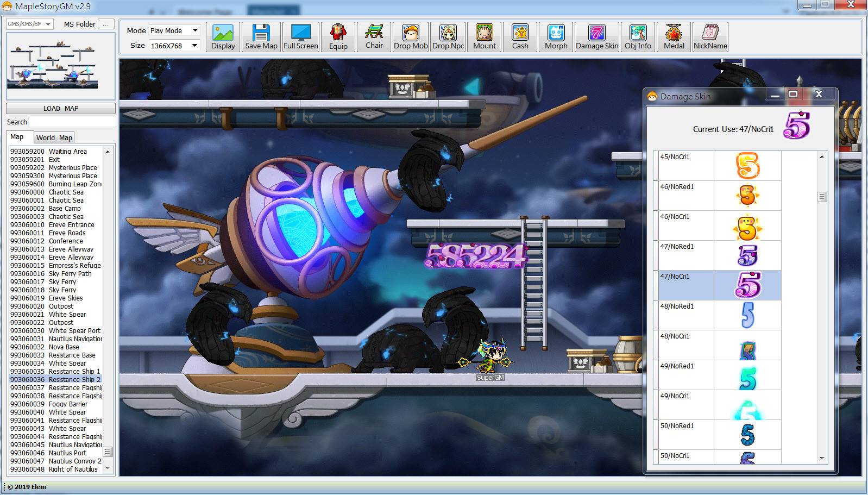Click the 47/NoCri1 row label
The height and width of the screenshot is (495, 868).
coord(675,276)
